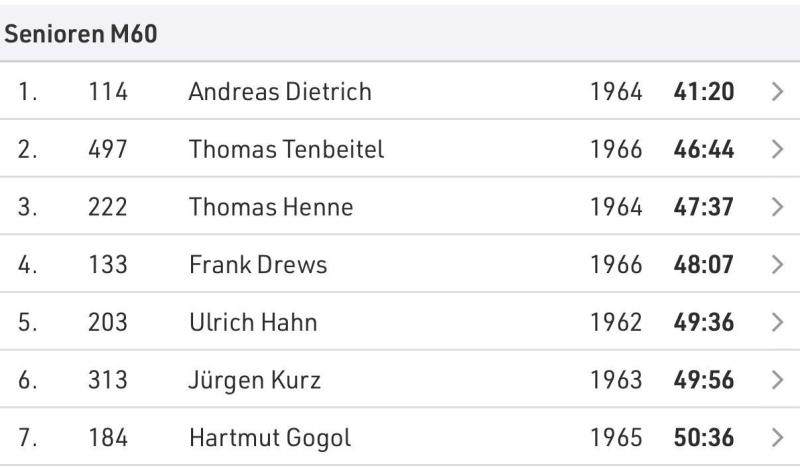800x468 pixels.
Task: Select bib number 497
Action: click(x=107, y=150)
